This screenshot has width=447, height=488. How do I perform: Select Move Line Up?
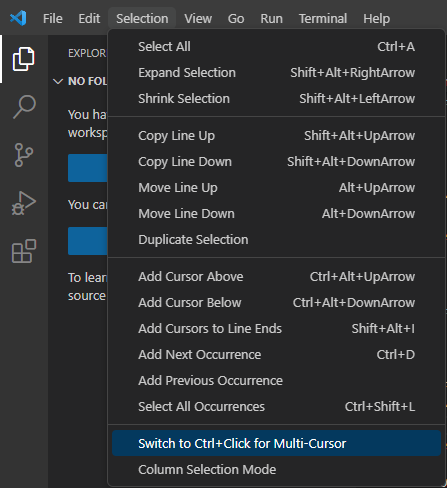277,188
